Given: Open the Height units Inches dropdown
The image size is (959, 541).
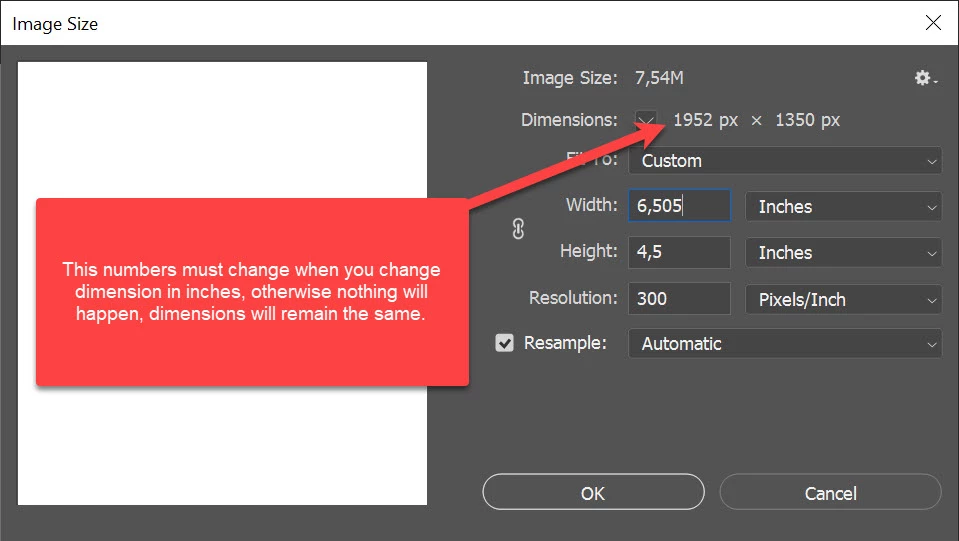Looking at the screenshot, I should (843, 252).
